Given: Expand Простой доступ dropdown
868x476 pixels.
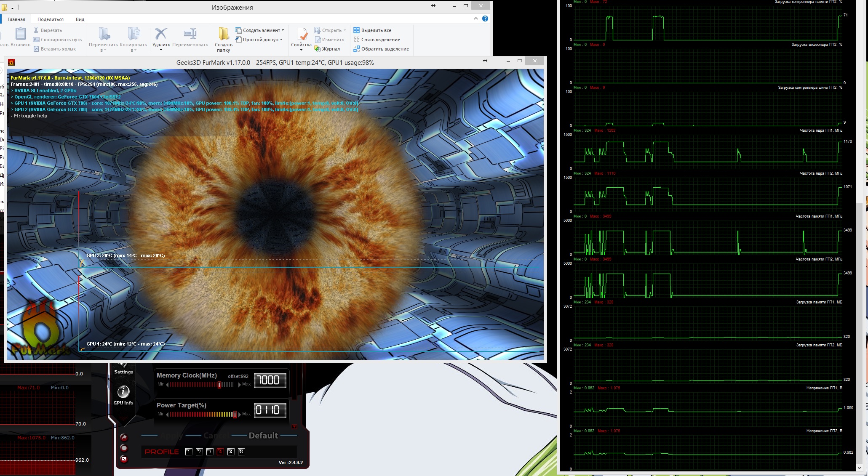Looking at the screenshot, I should click(281, 40).
